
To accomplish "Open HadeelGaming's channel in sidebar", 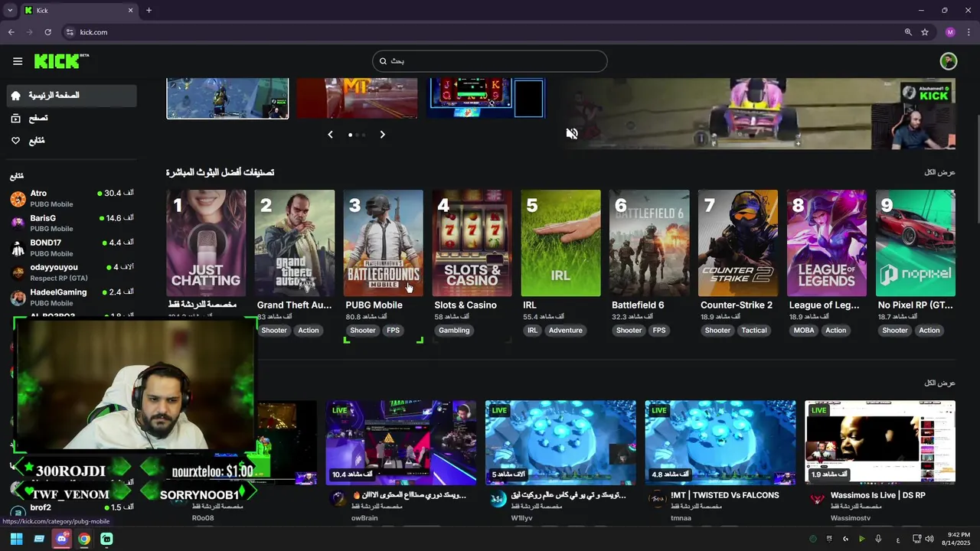I will [72, 297].
